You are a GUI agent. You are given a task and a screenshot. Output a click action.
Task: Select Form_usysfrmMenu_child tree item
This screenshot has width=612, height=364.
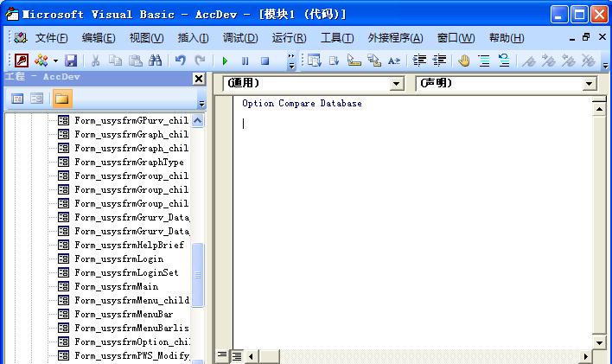click(x=132, y=300)
